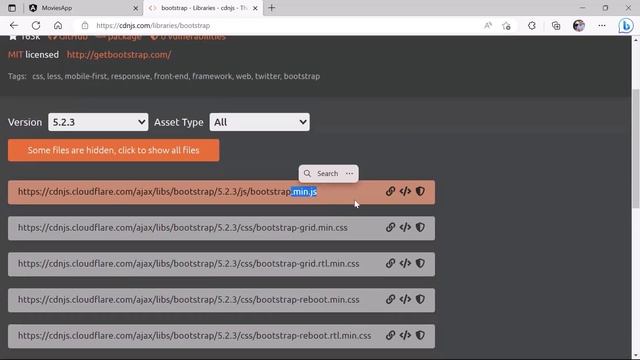640x360 pixels.
Task: Open the GitHub repository link
Action: click(68, 37)
